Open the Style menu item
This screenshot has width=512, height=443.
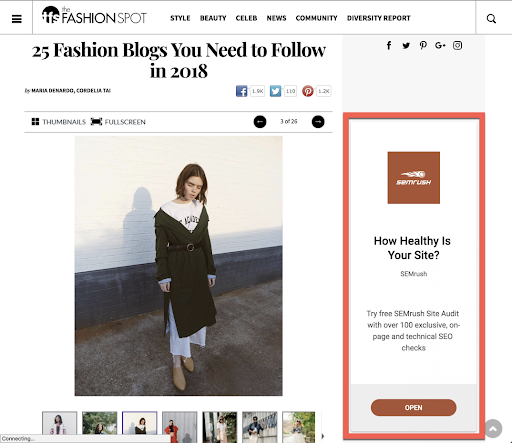pos(180,18)
